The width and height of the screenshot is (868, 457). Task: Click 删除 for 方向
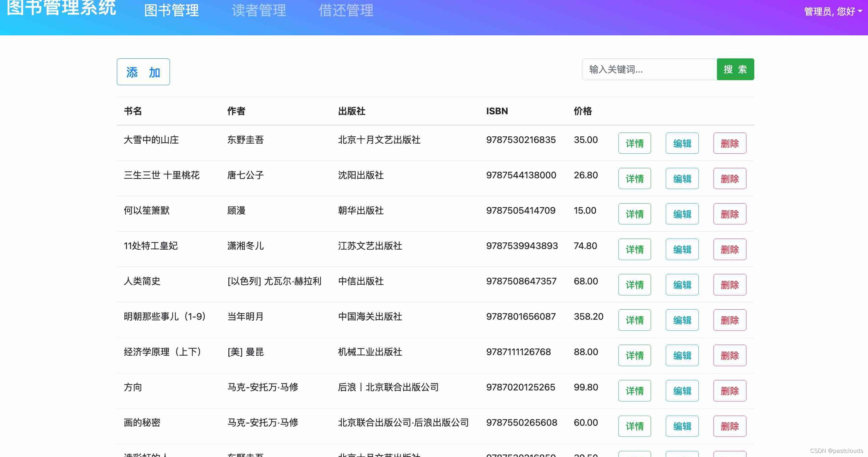730,391
